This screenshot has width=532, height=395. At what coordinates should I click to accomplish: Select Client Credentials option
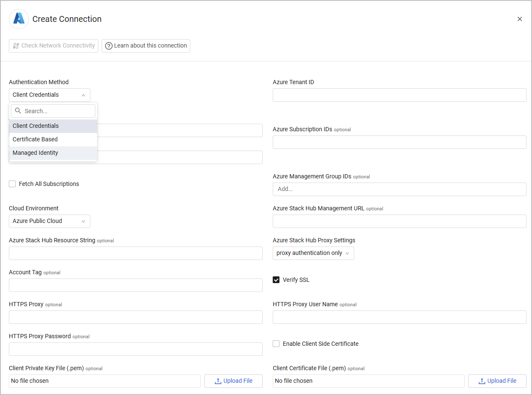(53, 126)
